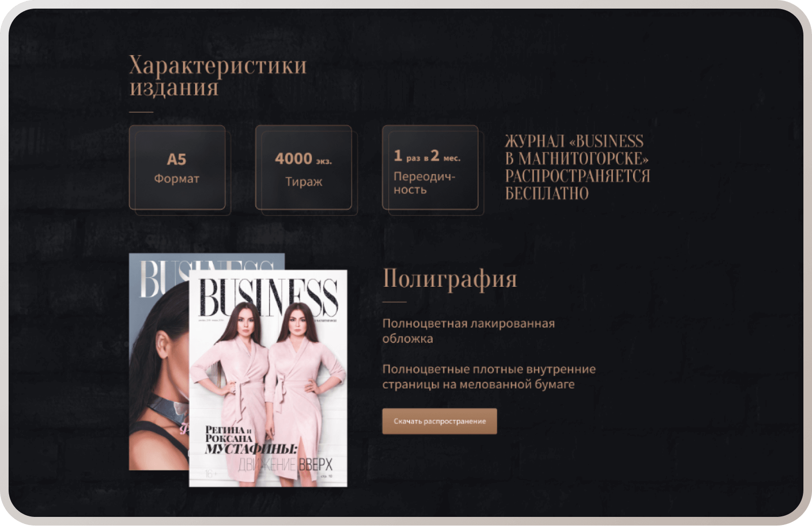Click the bold "A5" text
The width and height of the screenshot is (812, 526).
[176, 159]
